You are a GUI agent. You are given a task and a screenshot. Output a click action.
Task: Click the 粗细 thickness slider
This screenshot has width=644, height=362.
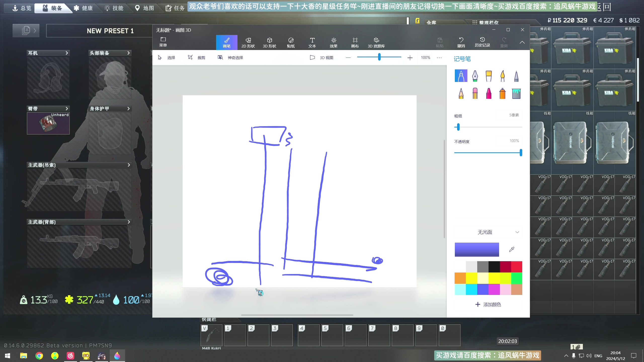[x=488, y=127]
